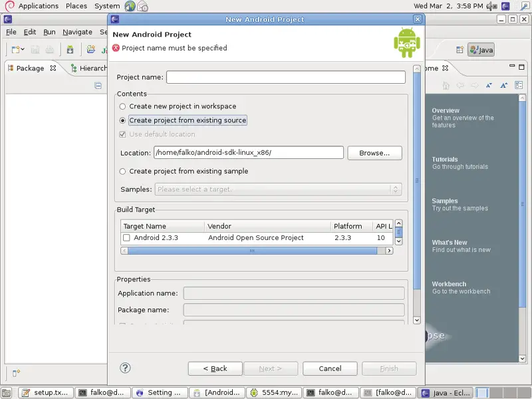This screenshot has width=532, height=399.
Task: Open the New wizard toolbar icon
Action: click(x=15, y=50)
